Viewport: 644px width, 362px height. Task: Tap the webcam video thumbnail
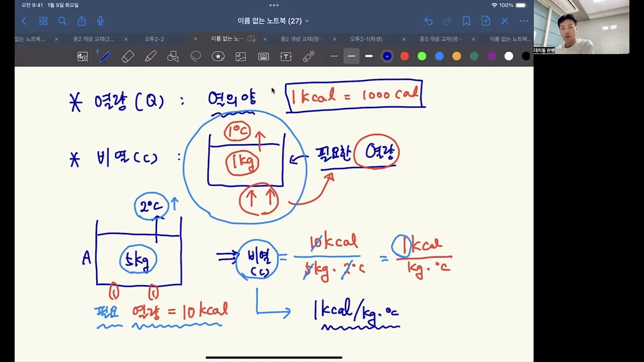[581, 27]
